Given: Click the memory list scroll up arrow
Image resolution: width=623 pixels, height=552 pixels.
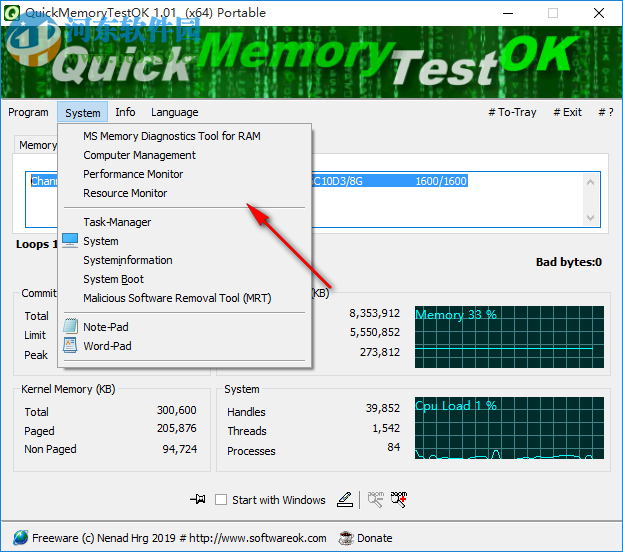Looking at the screenshot, I should coord(590,182).
